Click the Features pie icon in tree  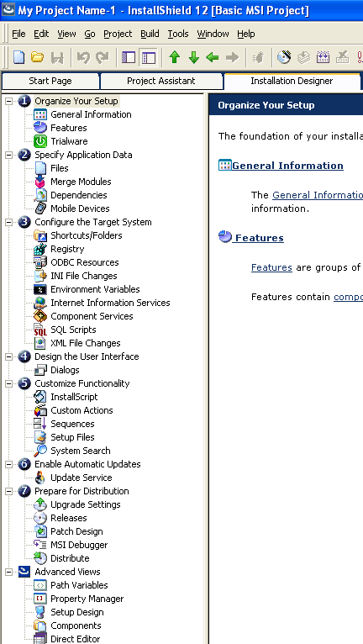pyautogui.click(x=40, y=128)
